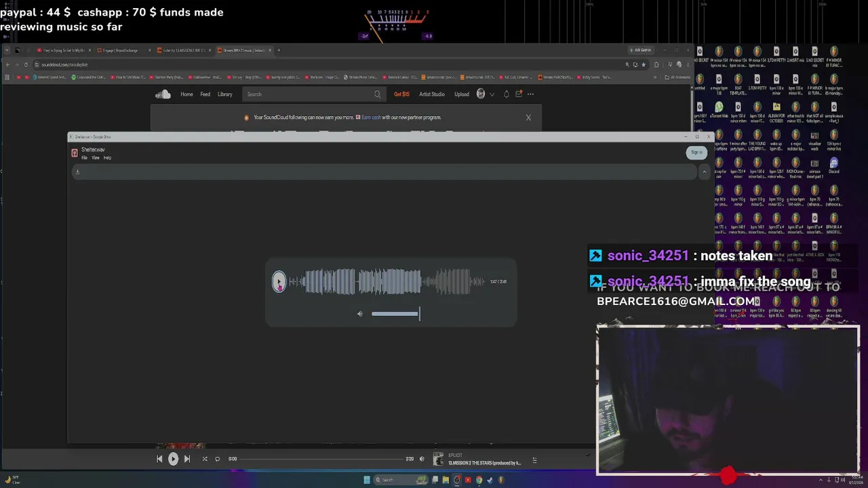Click the browser back arrow
The image size is (868, 488).
[7, 64]
